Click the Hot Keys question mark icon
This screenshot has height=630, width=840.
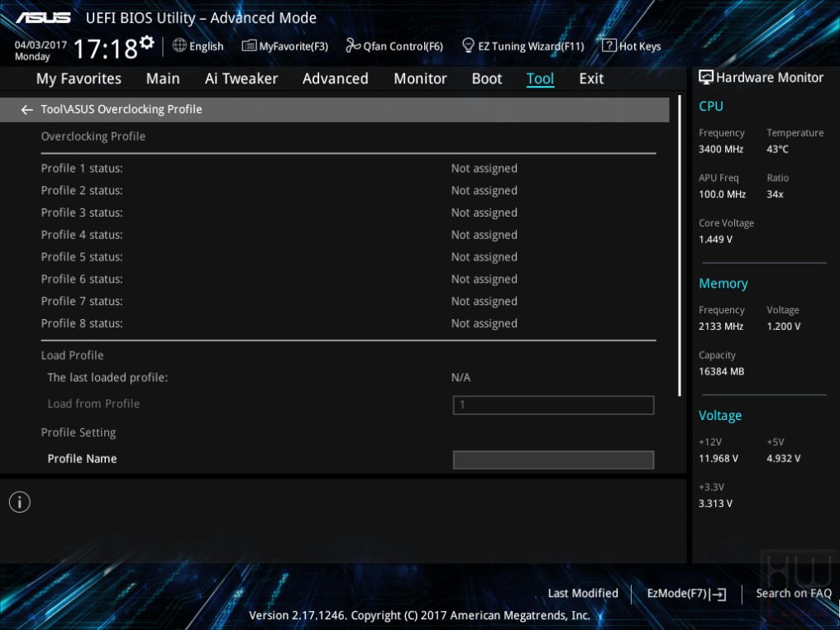609,45
